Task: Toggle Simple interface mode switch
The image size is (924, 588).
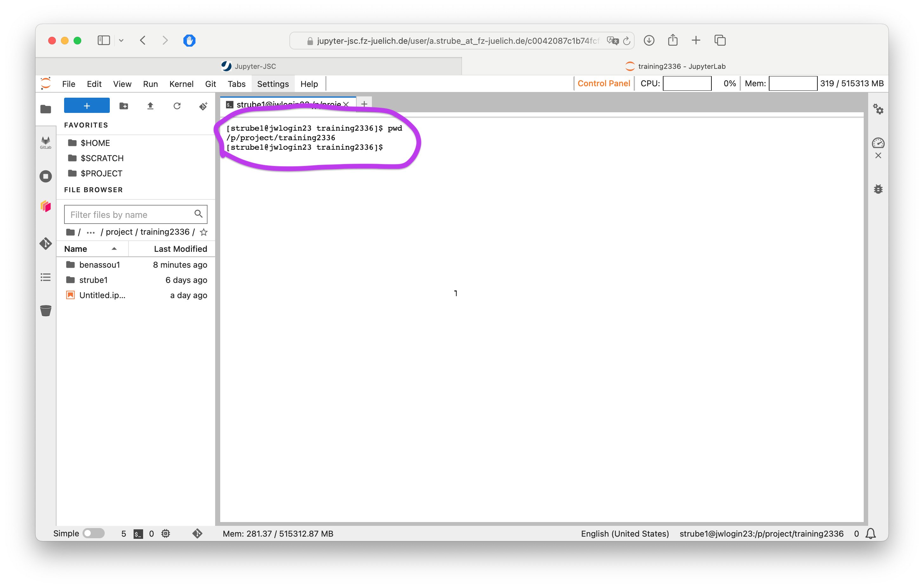Action: tap(94, 533)
